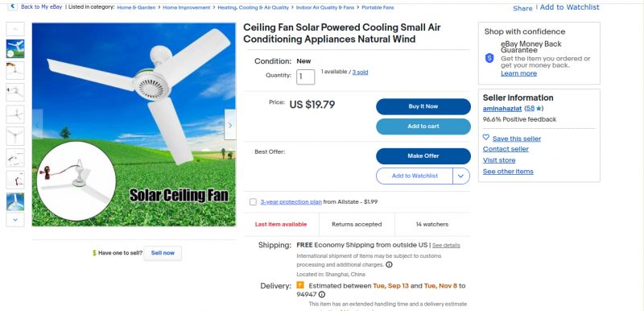The image size is (644, 311).
Task: Click the Buy It Now button
Action: (x=423, y=106)
